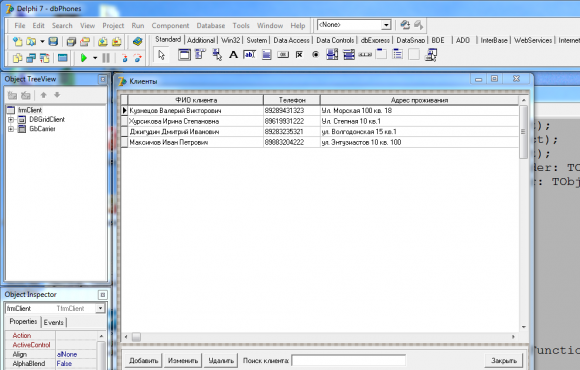
Task: Click the grid horizontal scrollbar thumb
Action: (136, 337)
